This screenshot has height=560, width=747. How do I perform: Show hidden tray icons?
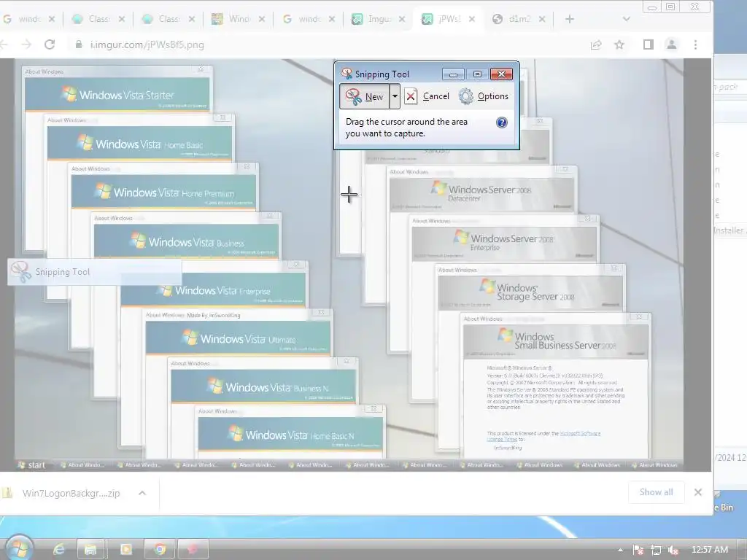coord(620,550)
